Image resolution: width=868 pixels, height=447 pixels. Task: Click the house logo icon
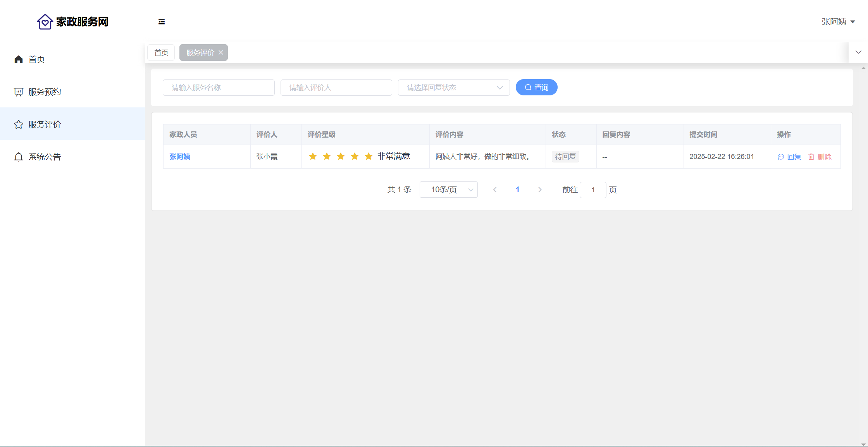pos(45,22)
